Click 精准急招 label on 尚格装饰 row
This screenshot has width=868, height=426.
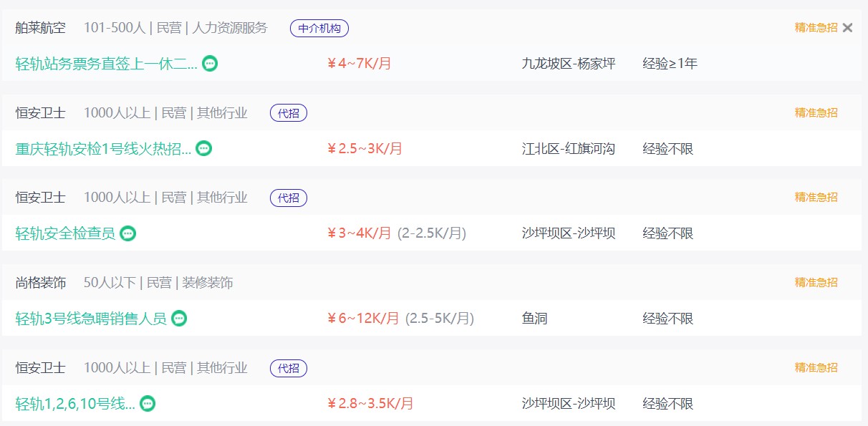click(x=816, y=283)
